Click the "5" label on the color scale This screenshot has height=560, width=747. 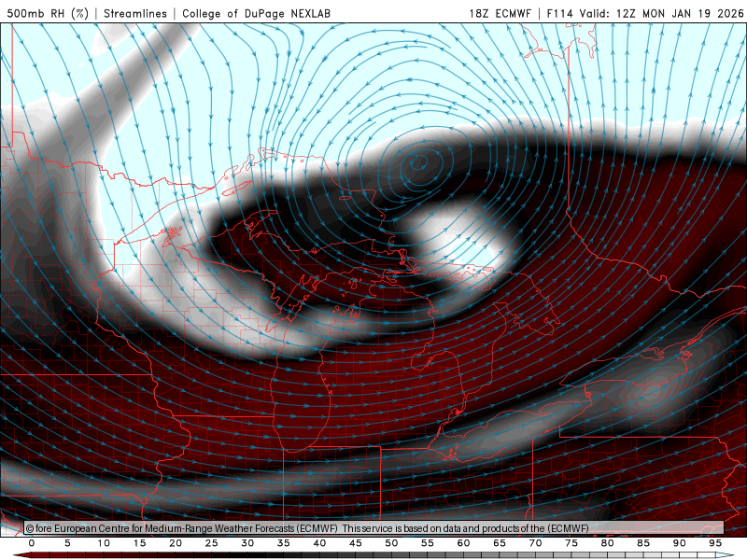[67, 543]
